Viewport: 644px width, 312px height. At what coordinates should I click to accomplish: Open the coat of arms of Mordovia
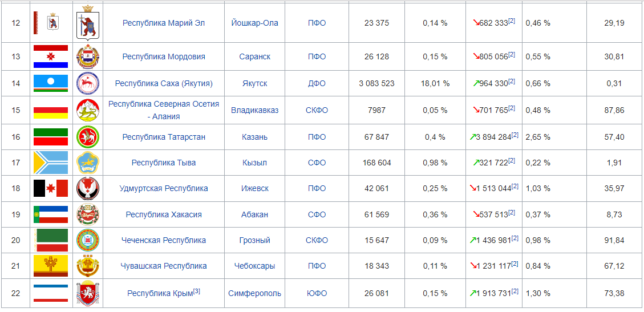[88, 56]
